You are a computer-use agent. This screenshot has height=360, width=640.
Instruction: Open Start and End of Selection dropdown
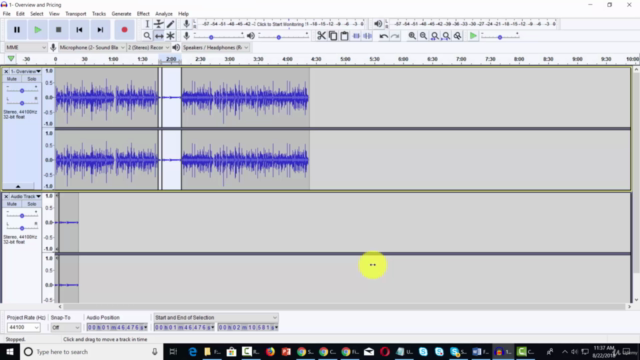(216, 318)
